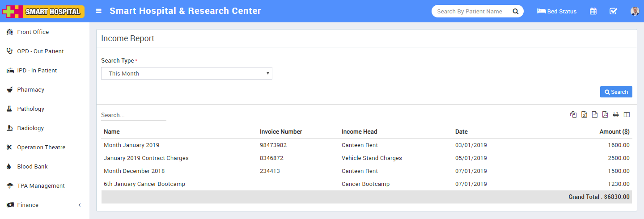Image resolution: width=644 pixels, height=219 pixels.
Task: Go to Blood Bank menu item
Action: click(x=32, y=166)
